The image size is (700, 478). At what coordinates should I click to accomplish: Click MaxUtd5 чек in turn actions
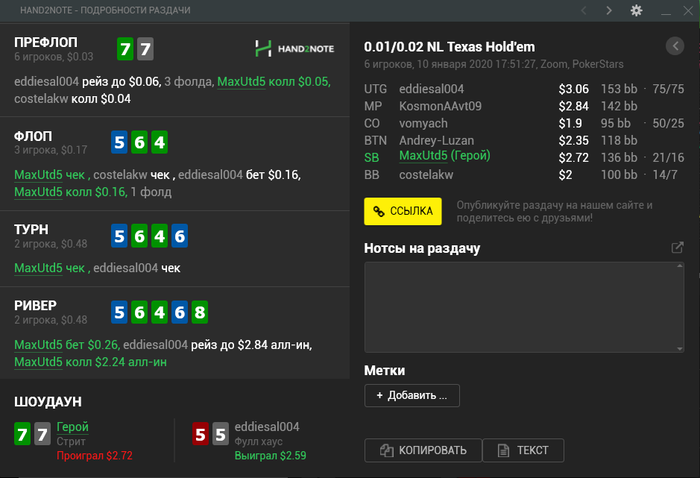tap(50, 268)
